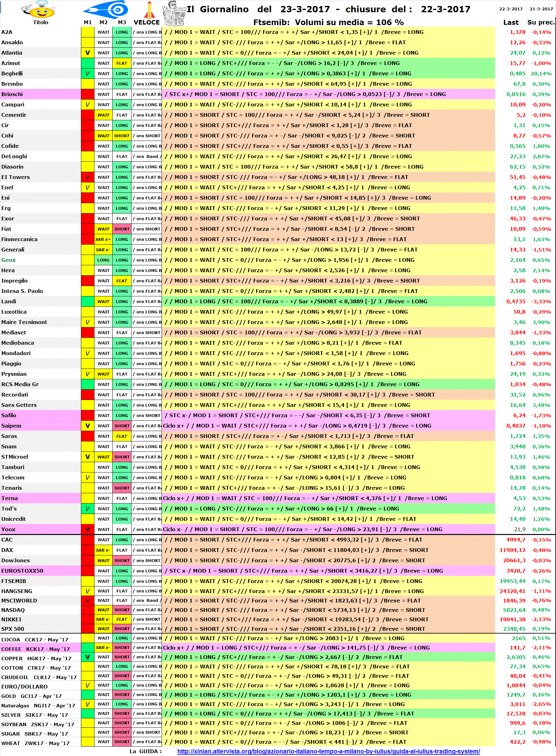This screenshot has height=756, width=556.
Task: Click the Azimut FLAT M3 cell
Action: 122,63
